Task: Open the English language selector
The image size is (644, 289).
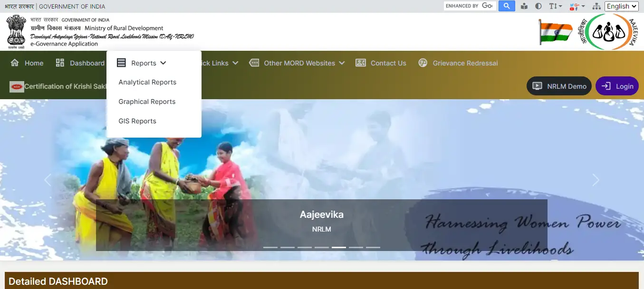Action: click(621, 6)
